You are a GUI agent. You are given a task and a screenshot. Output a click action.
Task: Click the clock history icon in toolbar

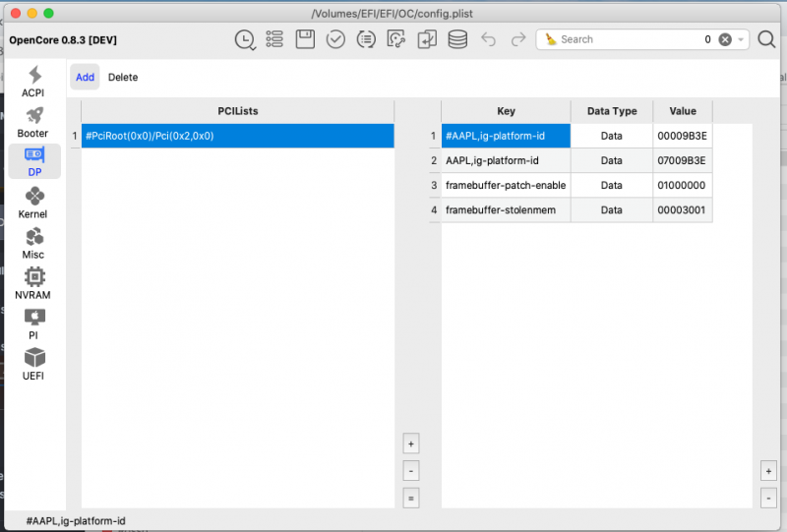coord(245,39)
